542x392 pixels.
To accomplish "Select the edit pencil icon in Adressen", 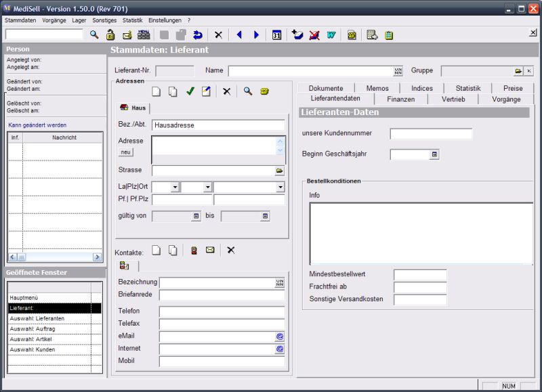I will click(x=206, y=91).
